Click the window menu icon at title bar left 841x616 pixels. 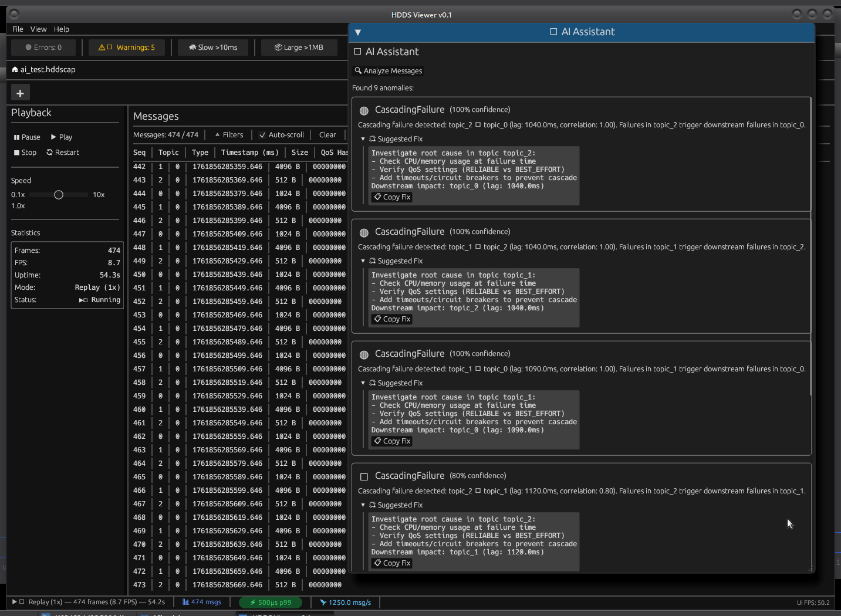click(15, 14)
